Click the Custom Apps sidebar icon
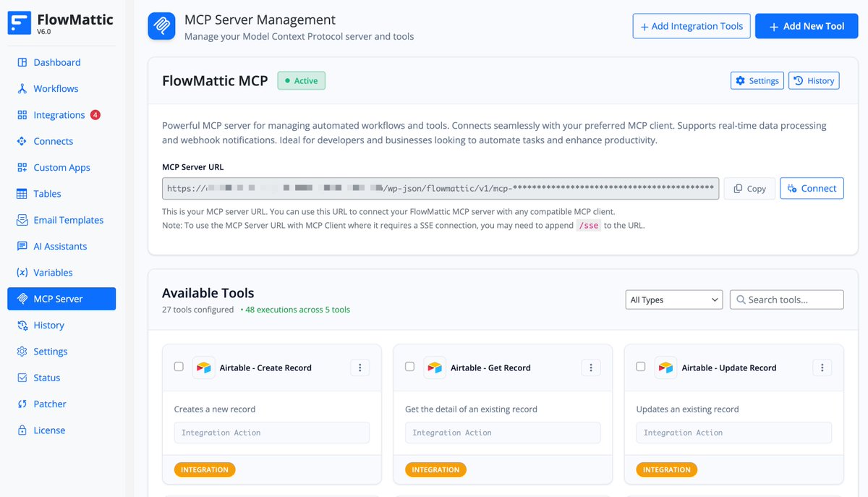The height and width of the screenshot is (497, 868). tap(22, 167)
